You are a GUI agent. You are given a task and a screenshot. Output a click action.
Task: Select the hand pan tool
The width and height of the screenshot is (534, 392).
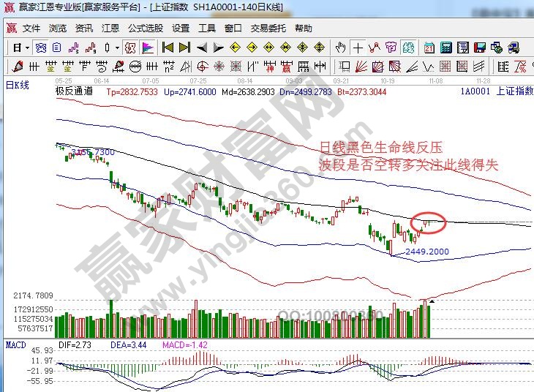[x=340, y=48]
